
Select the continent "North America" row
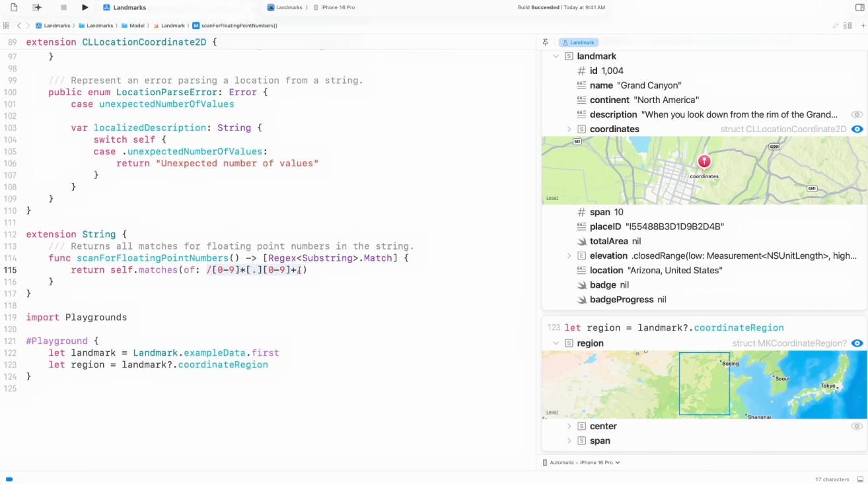point(704,100)
